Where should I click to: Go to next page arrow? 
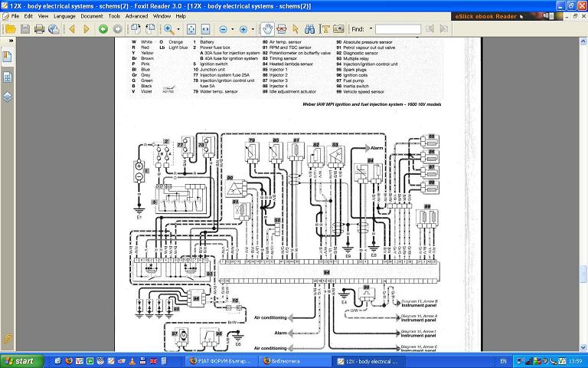tap(86, 29)
